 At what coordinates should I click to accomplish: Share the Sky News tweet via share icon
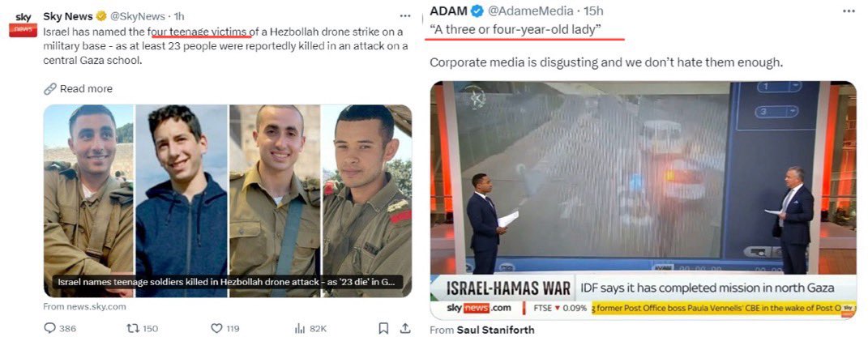[404, 327]
